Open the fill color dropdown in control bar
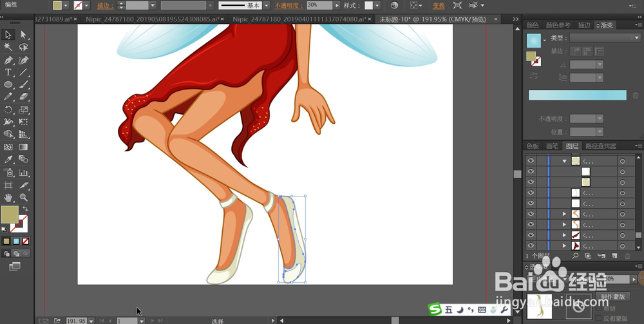This screenshot has width=644, height=324. point(66,5)
